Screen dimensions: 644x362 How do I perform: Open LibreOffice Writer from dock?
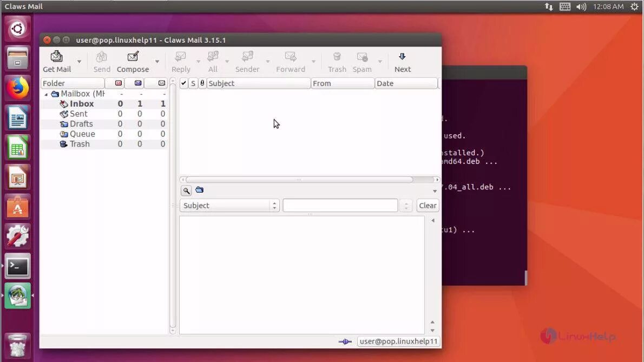17,118
